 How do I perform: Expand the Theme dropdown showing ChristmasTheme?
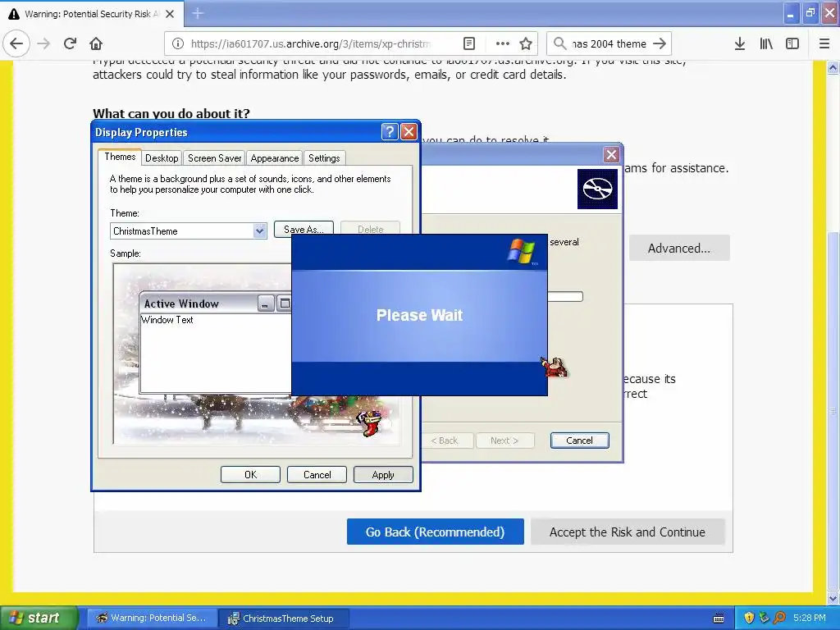point(259,231)
